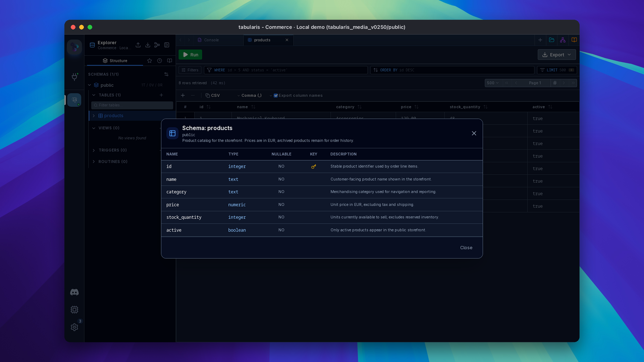Expand the products table tree node

pos(94,116)
